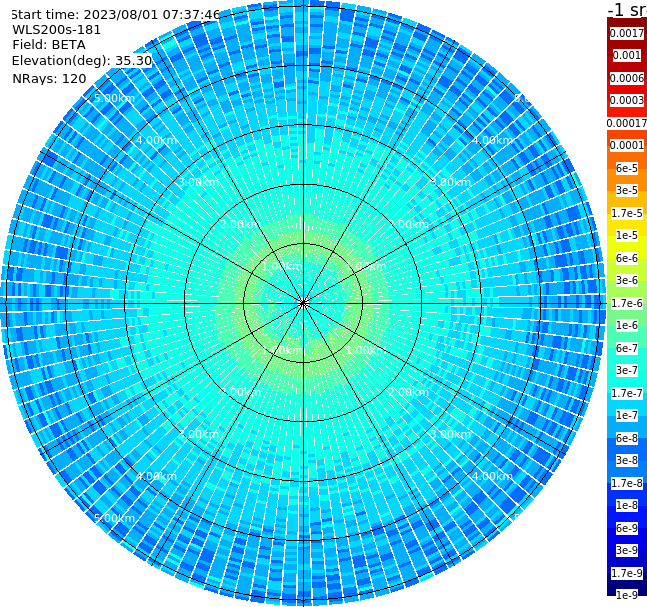Viewport: 647px width, 607px height.
Task: Select the 1e-5 colorbar label
Action: [x=627, y=235]
